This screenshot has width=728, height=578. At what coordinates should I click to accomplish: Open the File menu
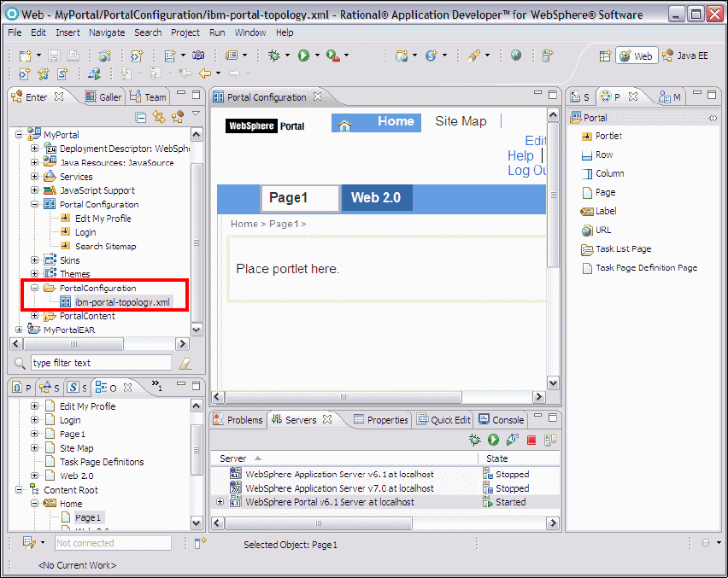click(15, 32)
